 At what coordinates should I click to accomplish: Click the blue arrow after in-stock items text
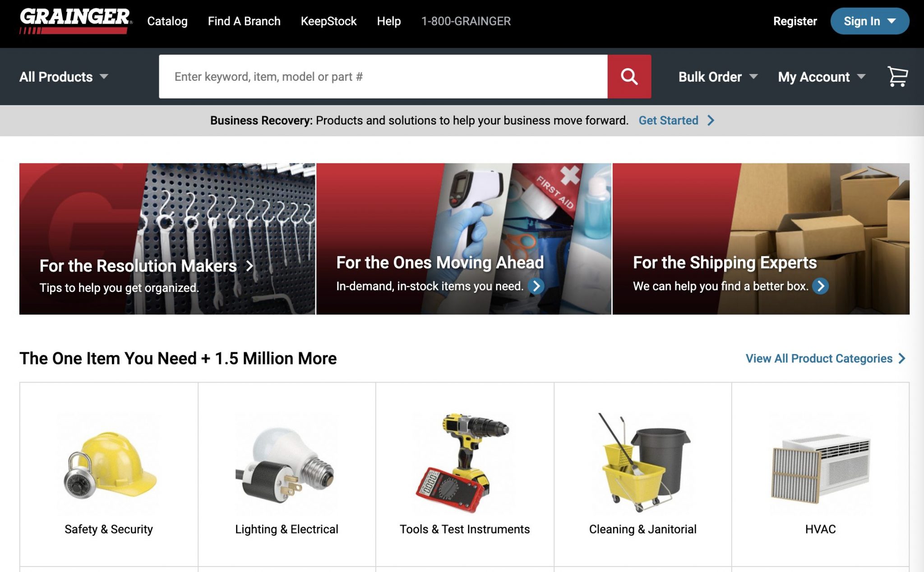point(536,286)
